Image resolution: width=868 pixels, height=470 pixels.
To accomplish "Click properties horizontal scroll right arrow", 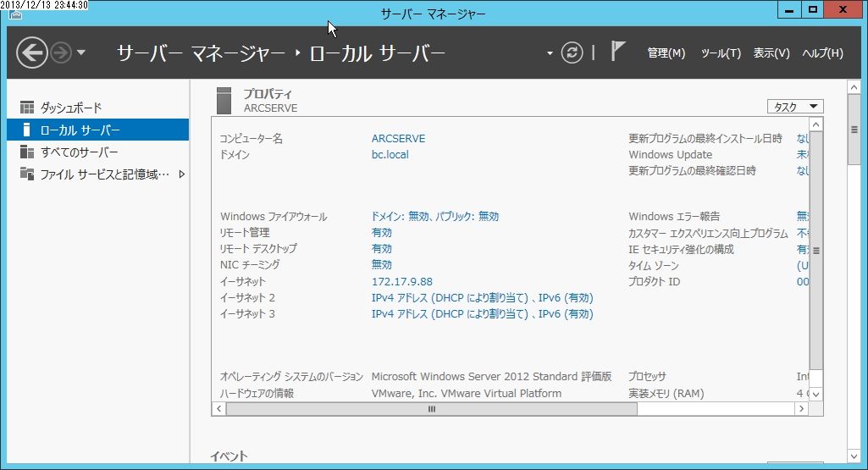I will coord(801,408).
